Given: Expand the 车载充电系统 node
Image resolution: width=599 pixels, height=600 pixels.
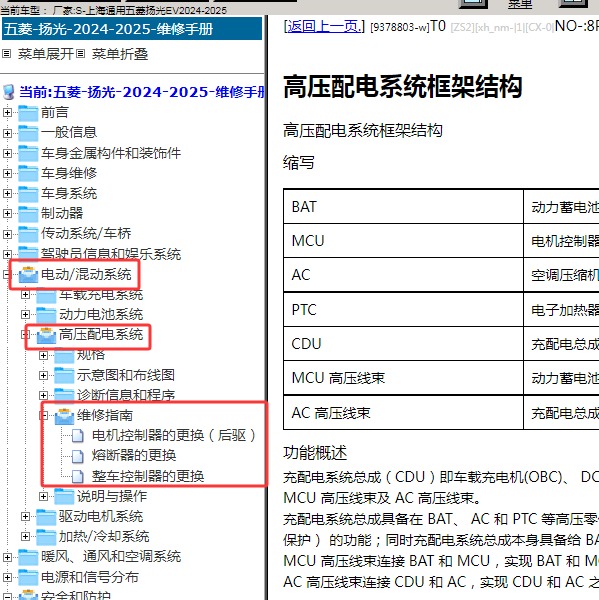Looking at the screenshot, I should [25, 294].
